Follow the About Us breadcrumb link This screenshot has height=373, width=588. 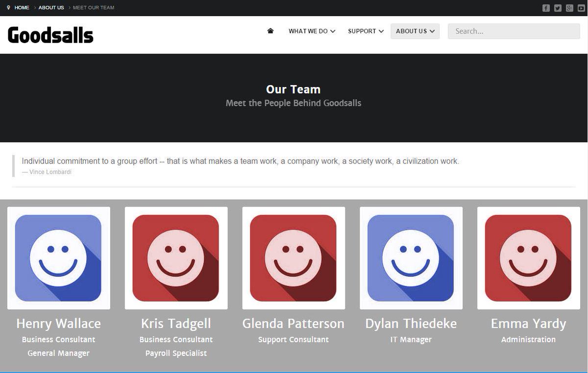(51, 8)
